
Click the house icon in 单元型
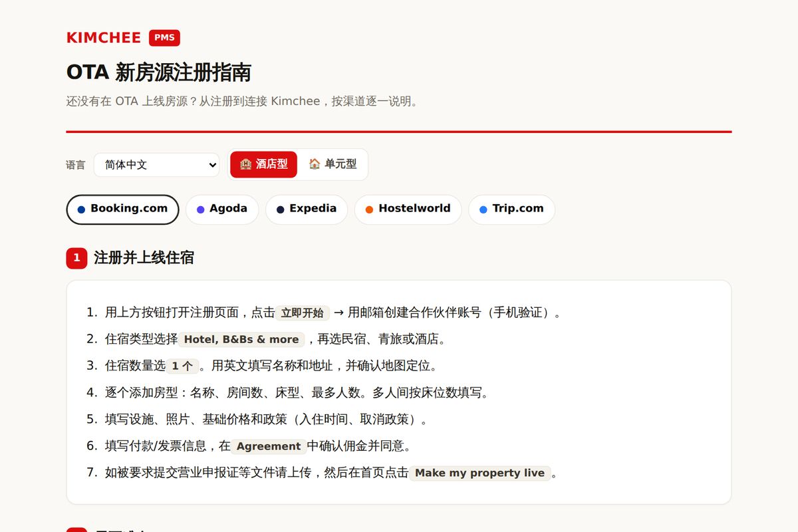(x=315, y=164)
